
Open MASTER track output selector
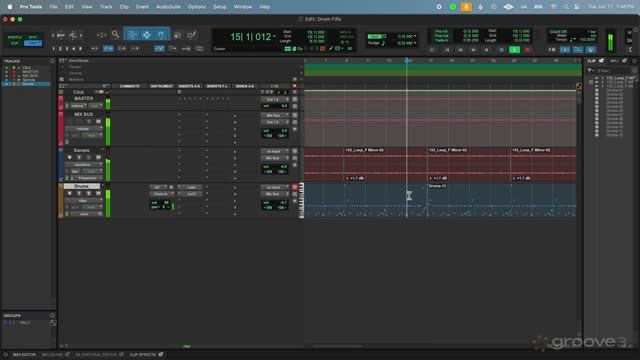pyautogui.click(x=275, y=99)
